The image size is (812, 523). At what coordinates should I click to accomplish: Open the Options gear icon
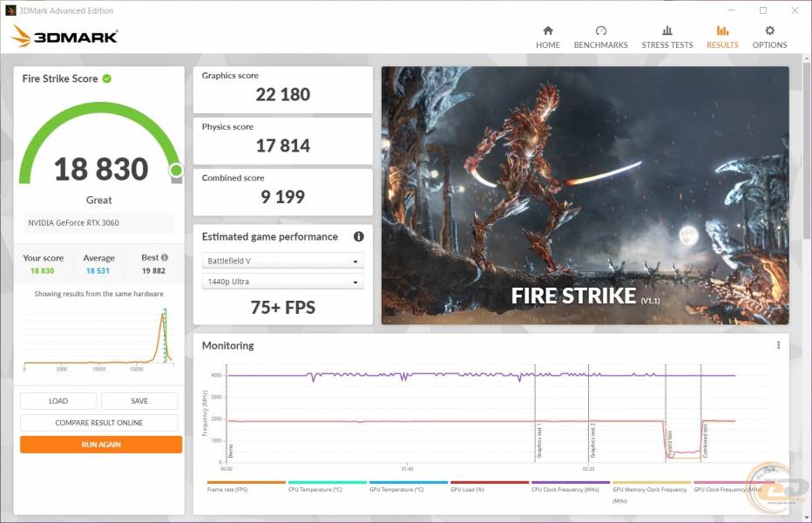coord(769,31)
